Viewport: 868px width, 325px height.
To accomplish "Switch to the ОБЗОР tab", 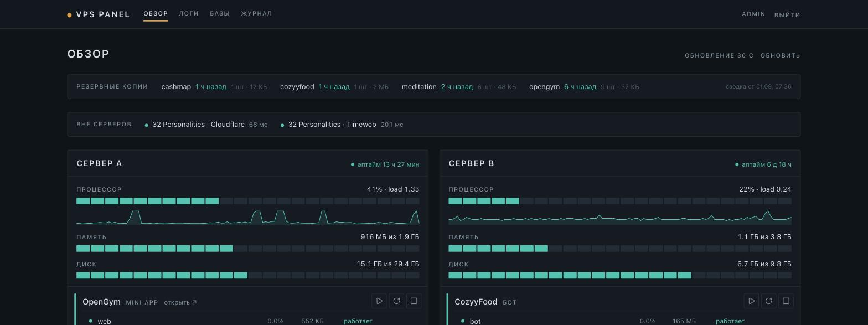I will 156,13.
